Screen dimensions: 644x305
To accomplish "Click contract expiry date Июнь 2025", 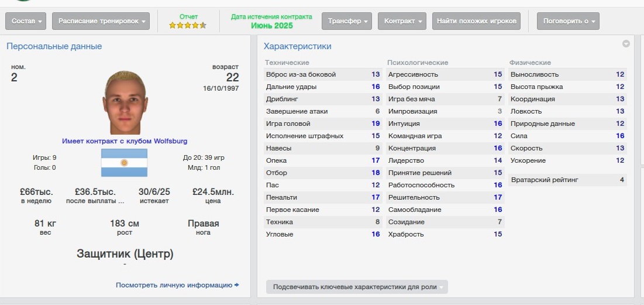I will 271,26.
